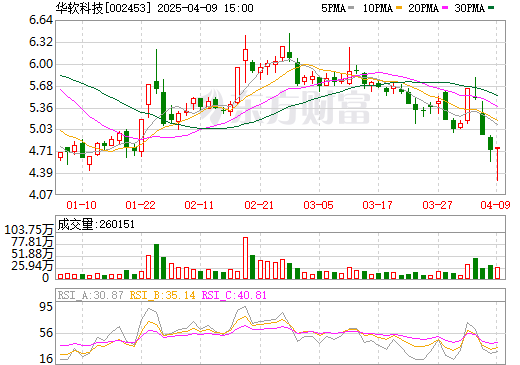Click the 02-11 date label
Screen dimensions: 520x365
pos(199,205)
